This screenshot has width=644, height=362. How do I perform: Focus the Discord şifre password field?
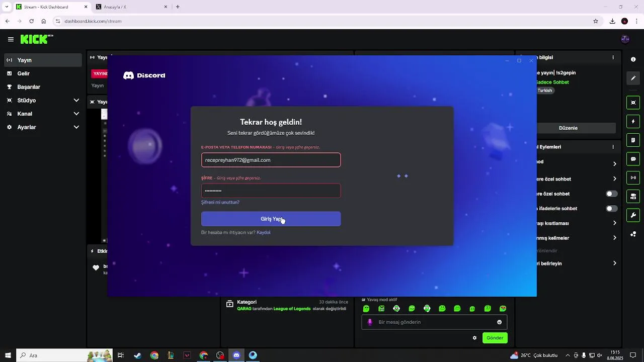tap(271, 191)
